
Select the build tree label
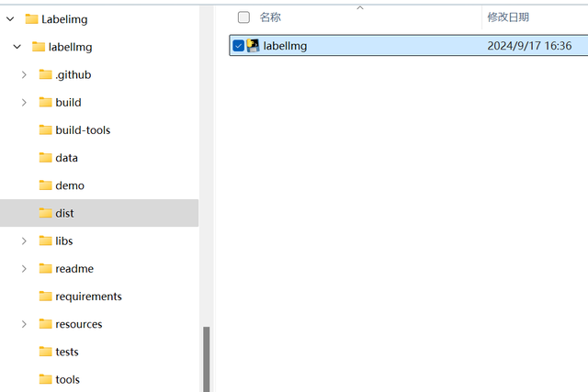click(x=68, y=102)
